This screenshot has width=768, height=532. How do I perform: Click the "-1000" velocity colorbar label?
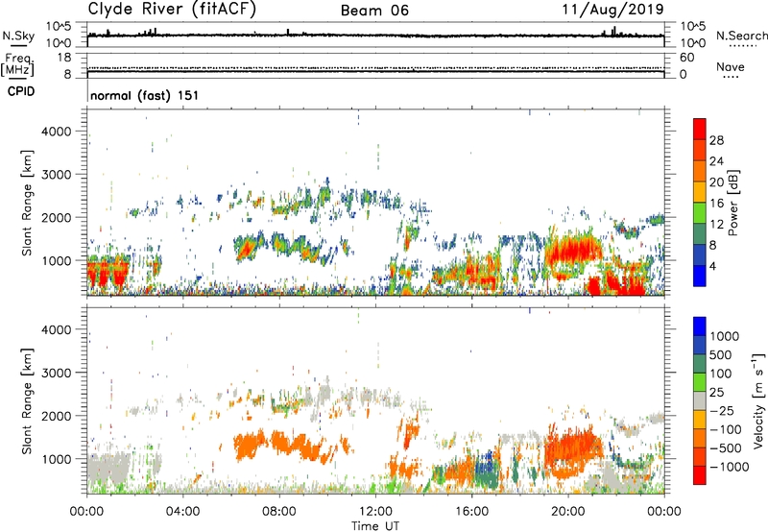pyautogui.click(x=730, y=467)
